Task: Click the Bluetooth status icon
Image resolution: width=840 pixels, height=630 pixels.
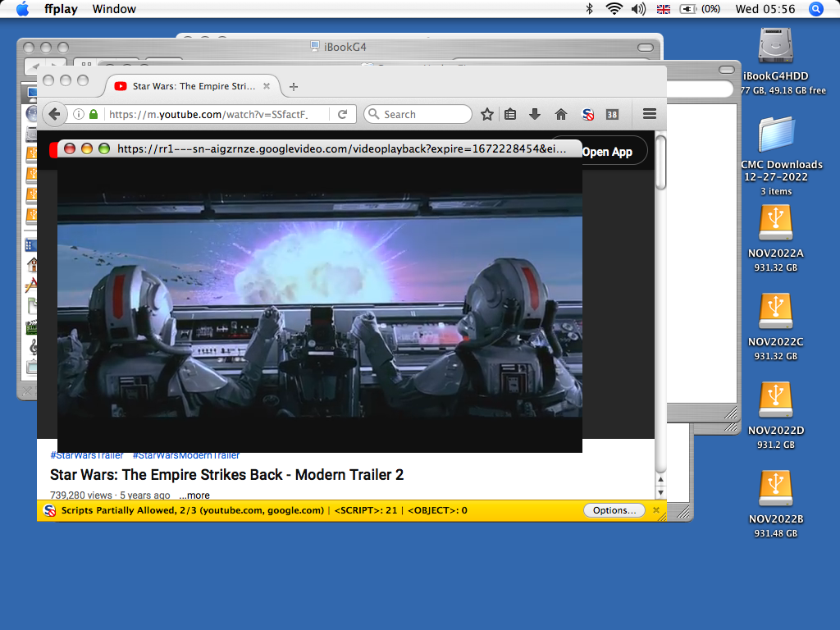Action: (589, 8)
